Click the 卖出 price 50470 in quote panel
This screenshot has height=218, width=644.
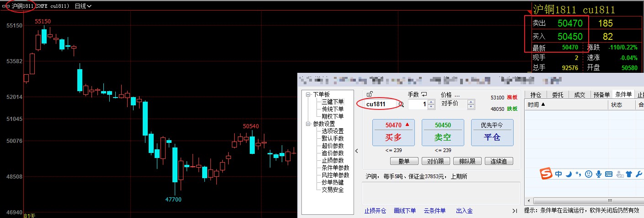tap(570, 23)
